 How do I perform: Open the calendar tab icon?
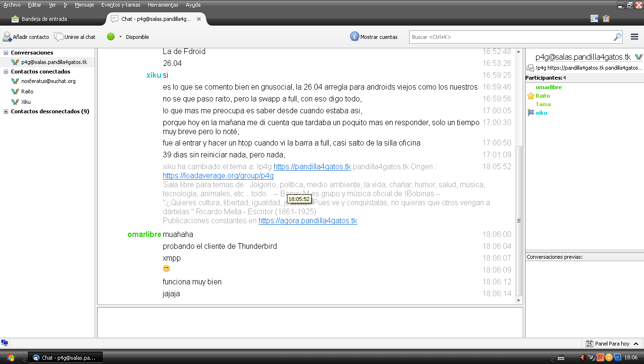coord(594,18)
